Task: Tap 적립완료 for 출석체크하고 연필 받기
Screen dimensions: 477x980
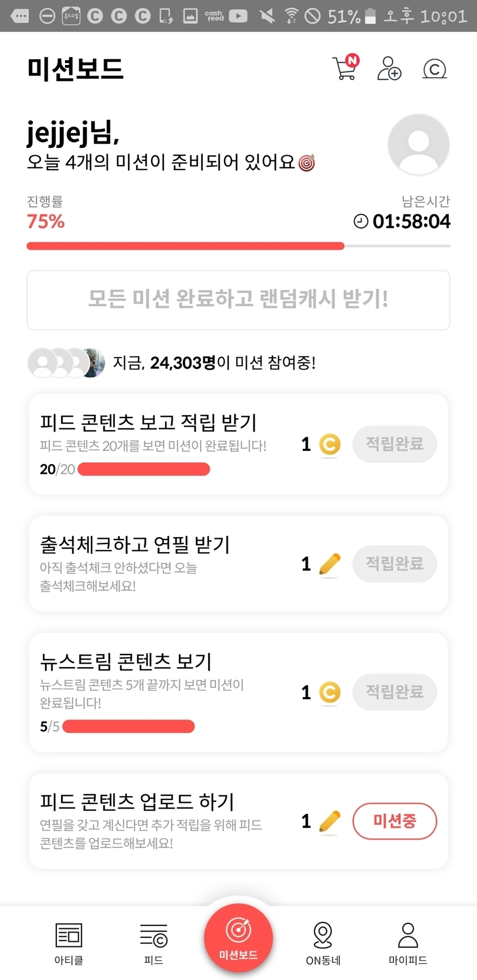Action: (394, 564)
